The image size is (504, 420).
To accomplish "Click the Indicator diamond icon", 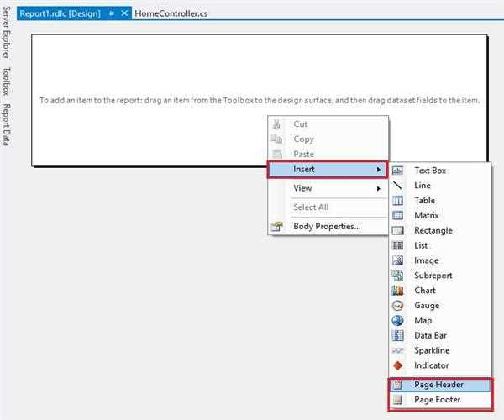I will click(x=398, y=366).
